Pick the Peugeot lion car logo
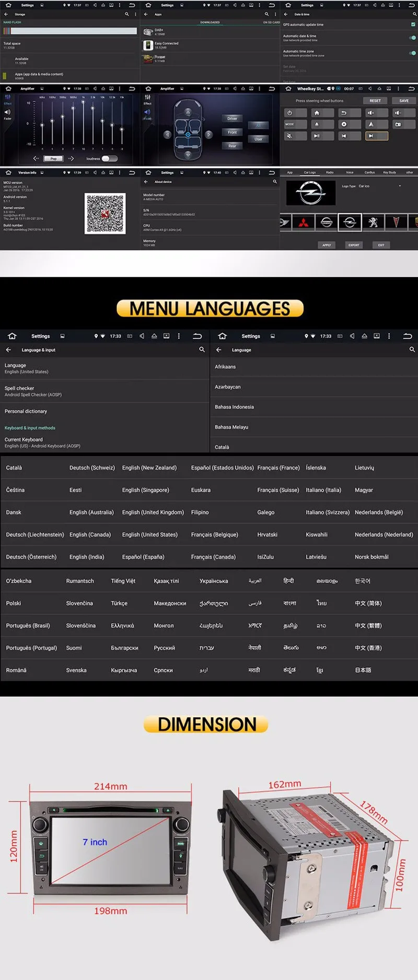The image size is (418, 980). point(373,223)
